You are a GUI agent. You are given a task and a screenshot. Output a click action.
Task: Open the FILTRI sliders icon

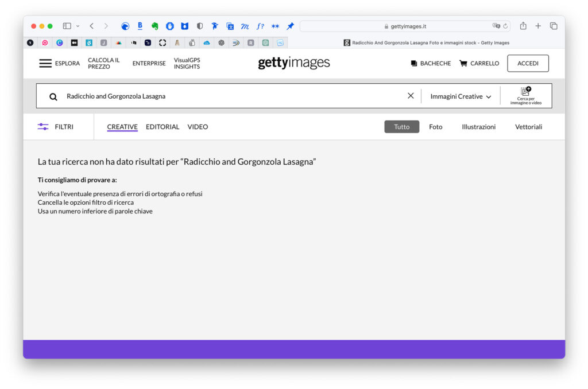(x=43, y=127)
